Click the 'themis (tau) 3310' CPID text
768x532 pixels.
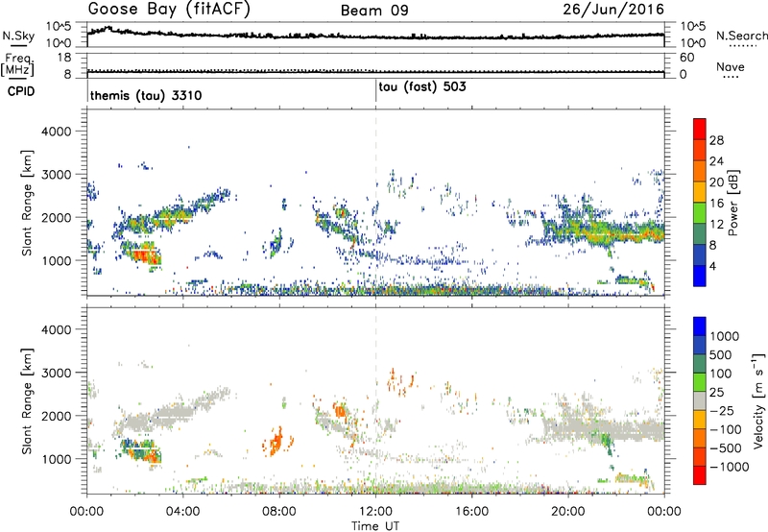coord(146,95)
